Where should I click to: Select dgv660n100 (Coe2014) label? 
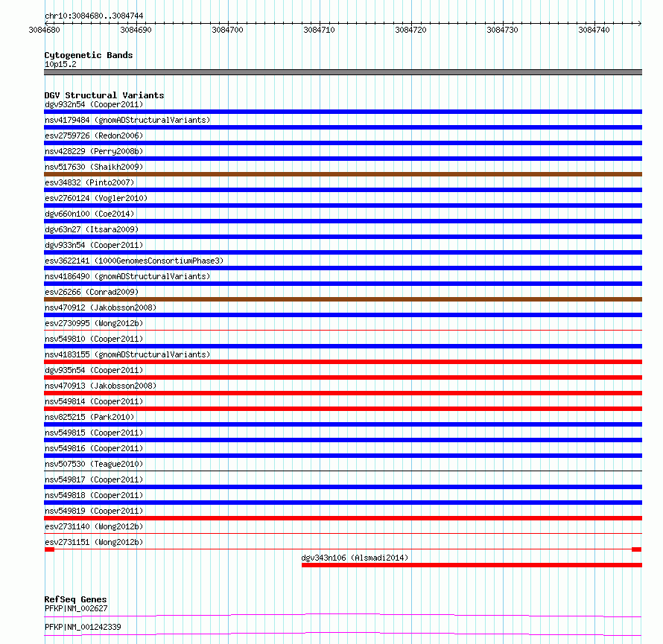point(89,214)
